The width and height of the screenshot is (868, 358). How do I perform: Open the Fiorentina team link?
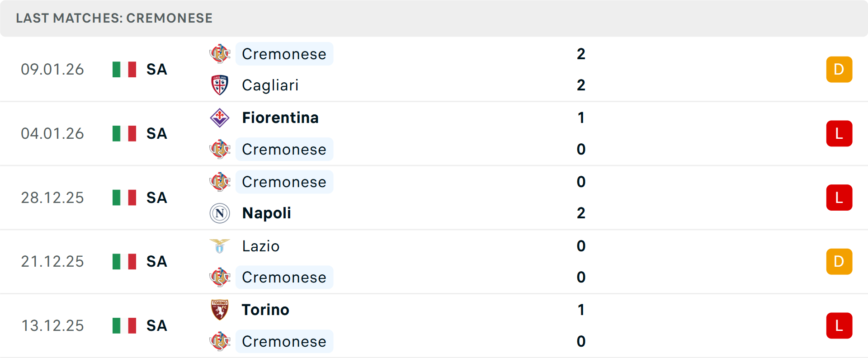(x=280, y=118)
